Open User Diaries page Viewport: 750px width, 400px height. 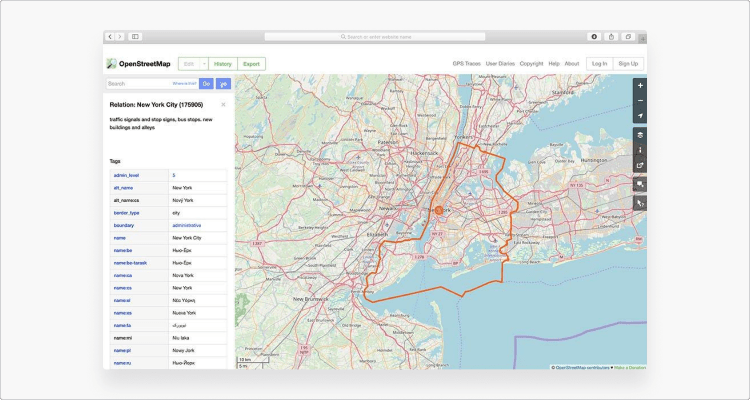click(x=500, y=64)
